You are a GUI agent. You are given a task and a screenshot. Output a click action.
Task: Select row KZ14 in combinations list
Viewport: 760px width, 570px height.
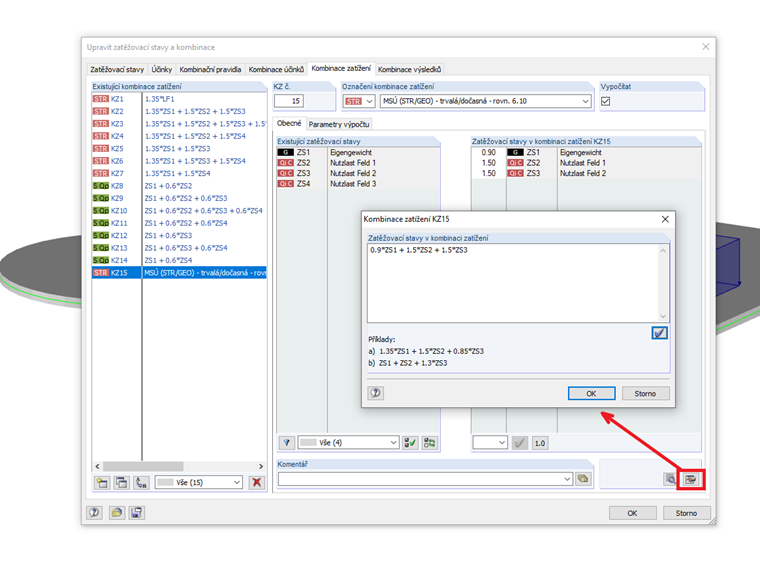(179, 260)
